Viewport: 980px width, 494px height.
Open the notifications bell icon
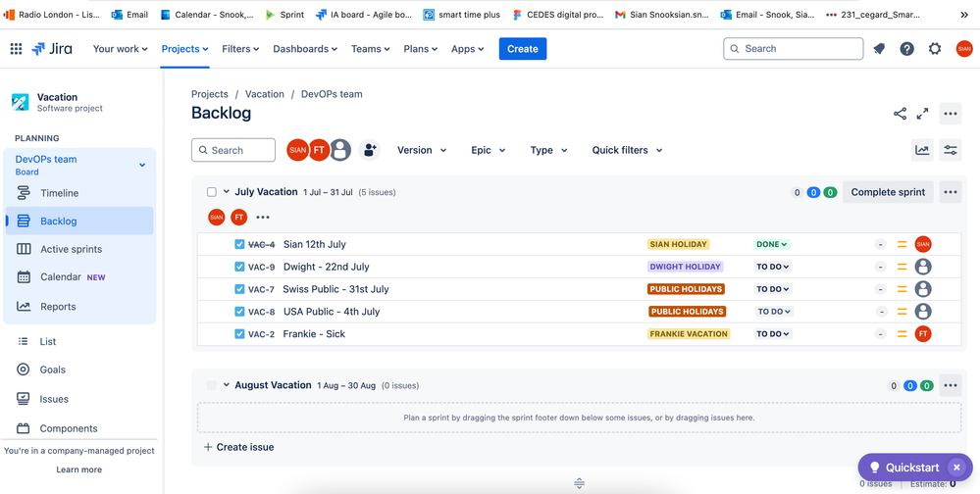click(879, 49)
